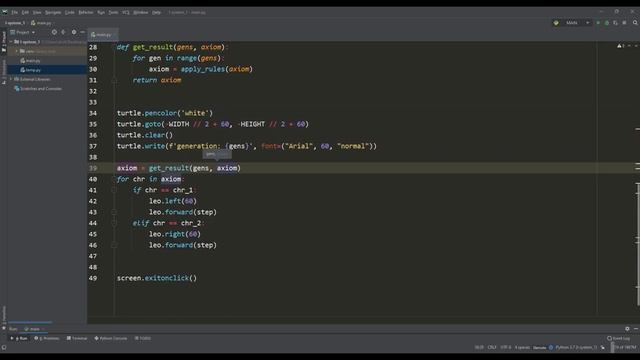Viewport: 640px width, 360px height.
Task: Toggle the Structure tool window side tab
Action: tap(4, 72)
